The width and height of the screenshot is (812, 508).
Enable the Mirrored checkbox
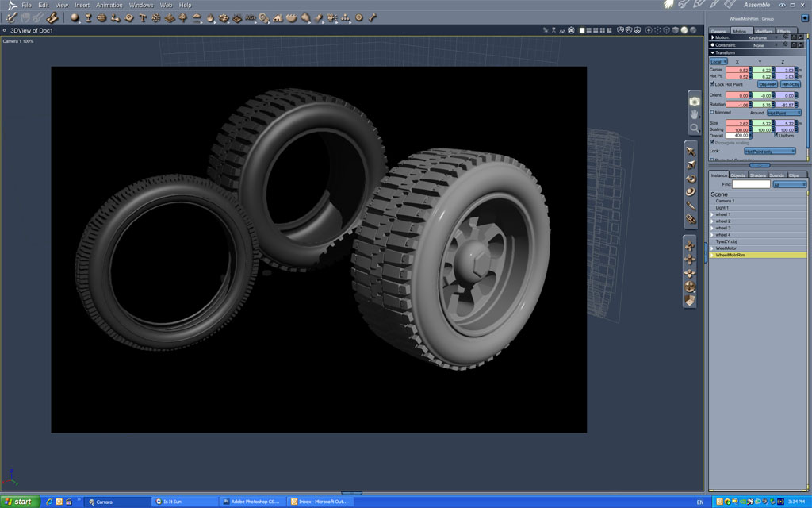712,112
